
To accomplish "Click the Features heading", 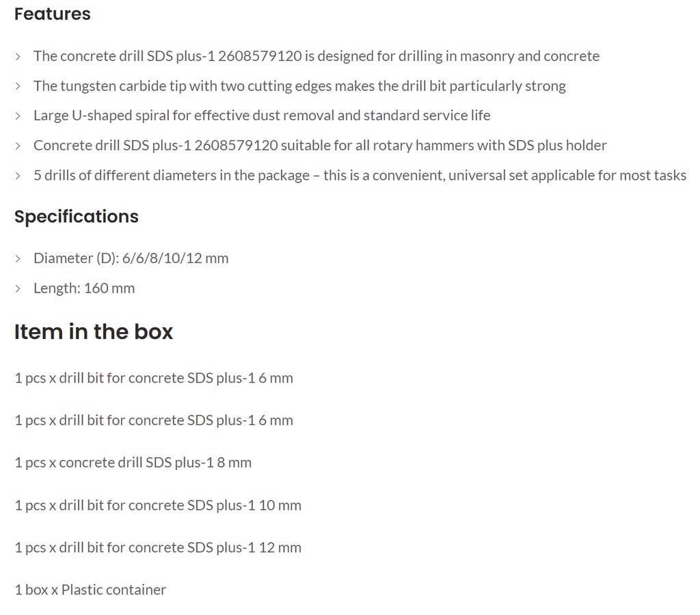I will click(52, 14).
